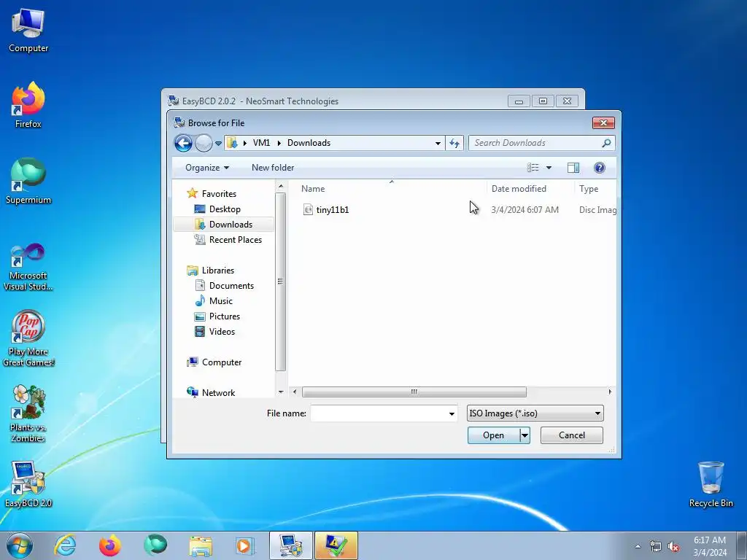Image resolution: width=747 pixels, height=560 pixels.
Task: Sort by Date modified column header
Action: tap(519, 189)
